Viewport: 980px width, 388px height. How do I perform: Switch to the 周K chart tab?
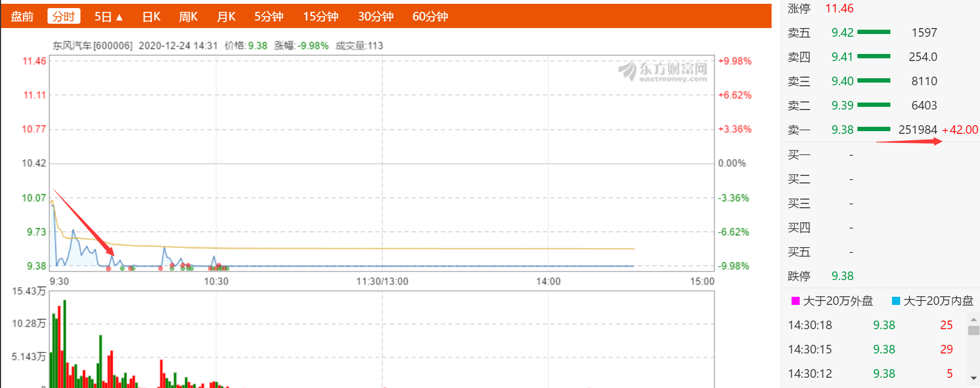(188, 17)
